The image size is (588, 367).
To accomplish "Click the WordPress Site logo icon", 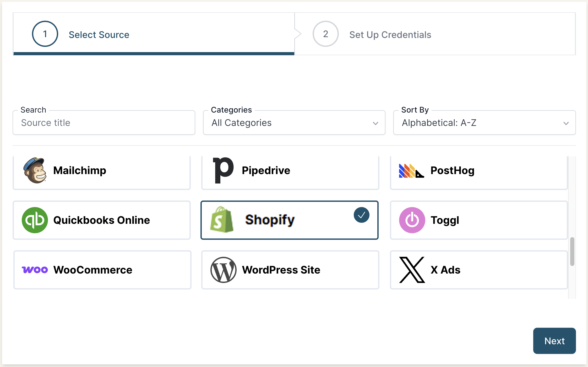I will [x=223, y=270].
